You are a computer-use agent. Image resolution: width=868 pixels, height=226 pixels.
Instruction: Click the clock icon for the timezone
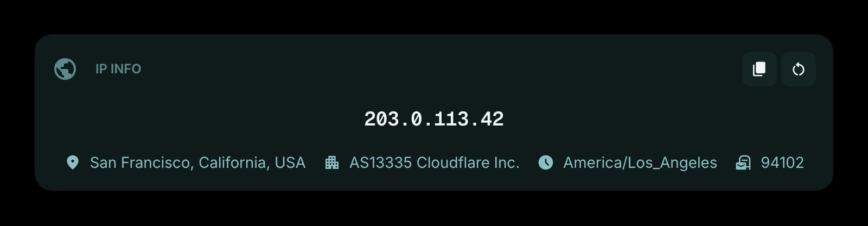click(545, 162)
